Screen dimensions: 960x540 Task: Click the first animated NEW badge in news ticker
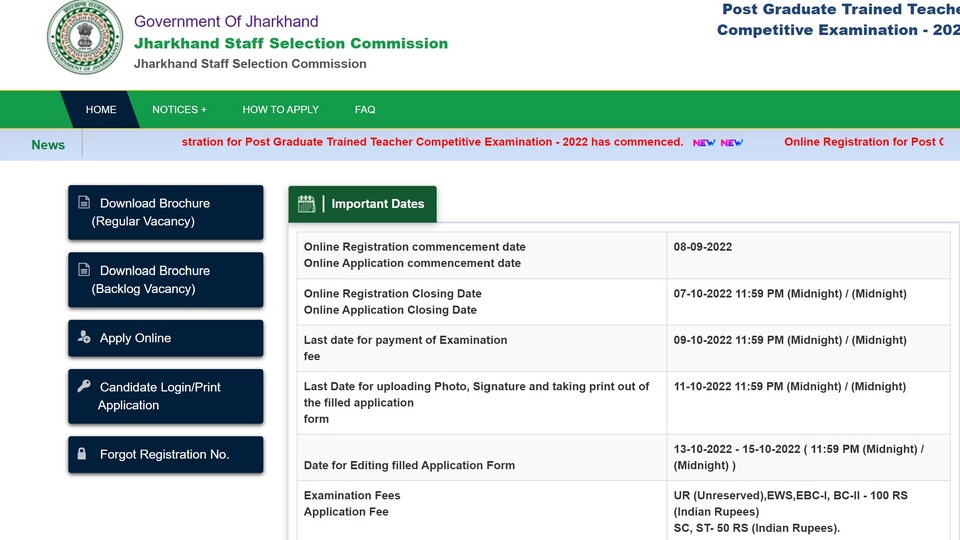(x=704, y=143)
